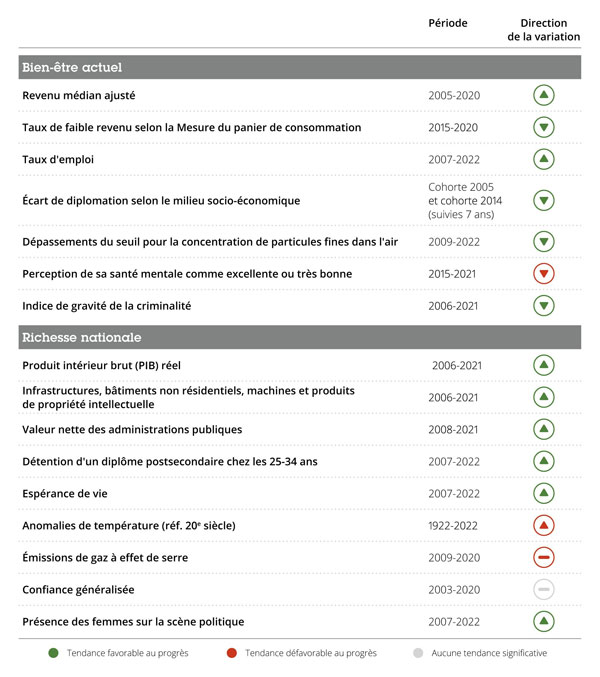Click the down arrow for Écart de diplomation
Screen dimensions: 600x677
point(543,200)
